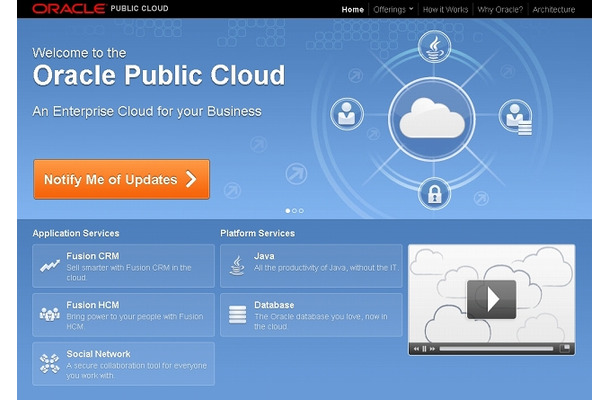Go to the Home nav item
The width and height of the screenshot is (610, 400).
352,9
